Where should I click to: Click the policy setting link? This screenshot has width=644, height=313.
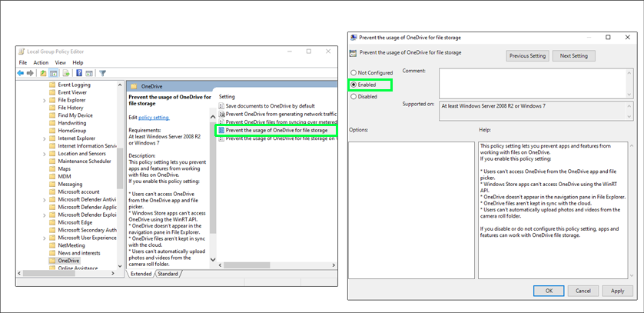(x=154, y=118)
